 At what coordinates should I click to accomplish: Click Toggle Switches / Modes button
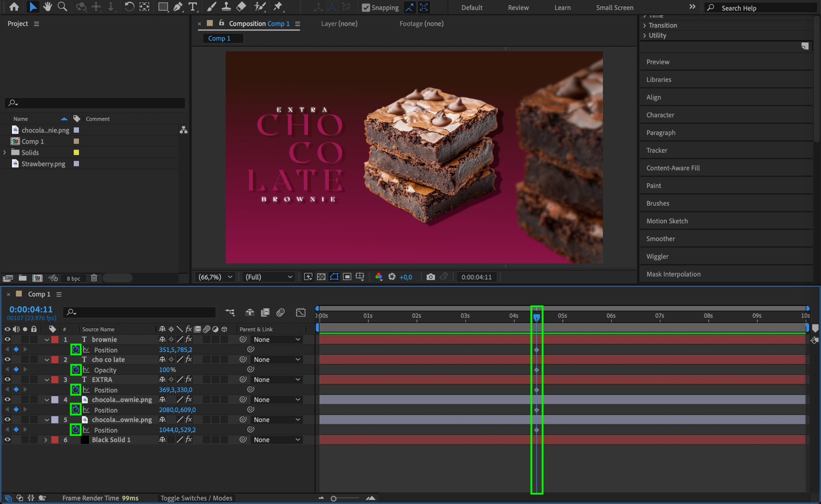tap(196, 498)
